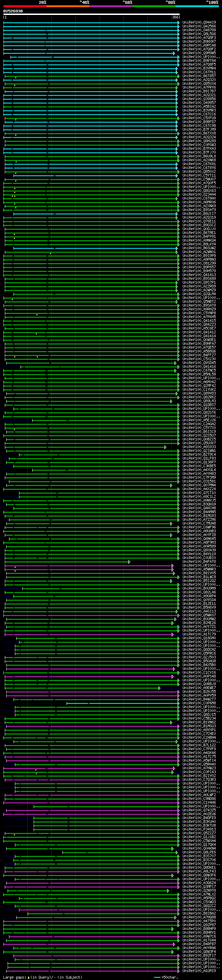Click the query name AV526930
Image resolution: width=222 pixels, height=980 pixels.
point(13,11)
